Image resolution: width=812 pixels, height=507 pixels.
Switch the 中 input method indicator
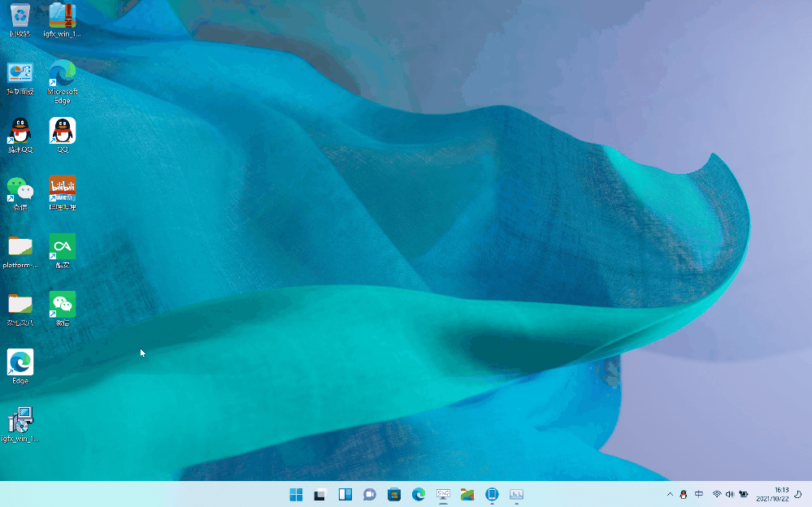698,495
